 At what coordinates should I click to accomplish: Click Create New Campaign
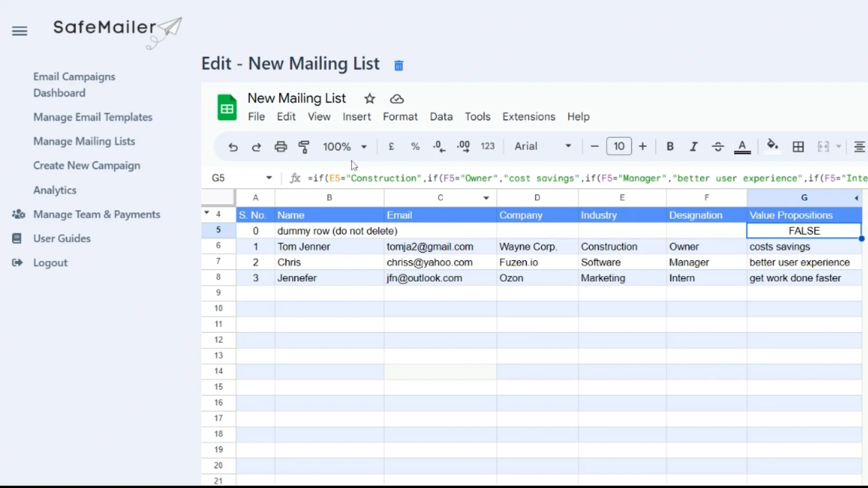(87, 165)
